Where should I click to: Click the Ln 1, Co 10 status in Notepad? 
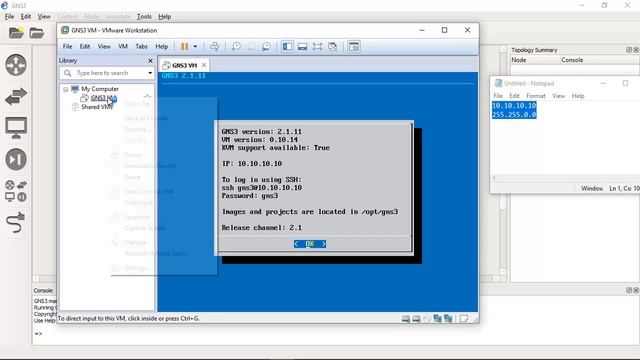point(624,189)
